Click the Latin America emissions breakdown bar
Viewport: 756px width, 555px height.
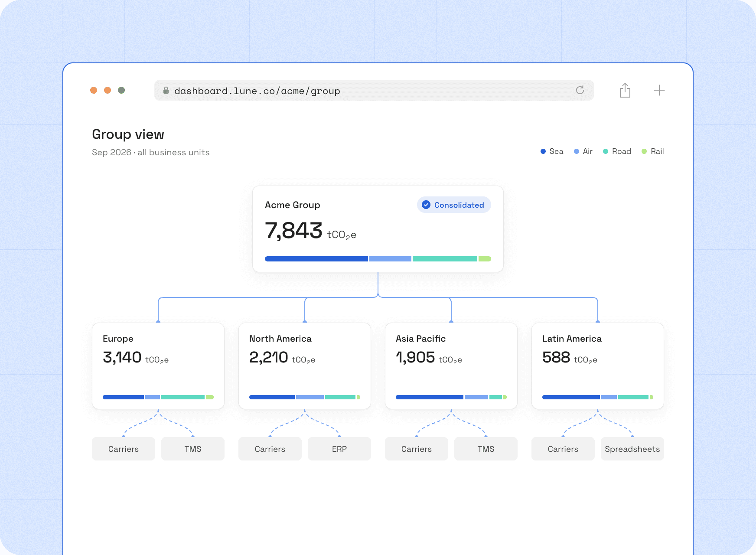pyautogui.click(x=598, y=397)
